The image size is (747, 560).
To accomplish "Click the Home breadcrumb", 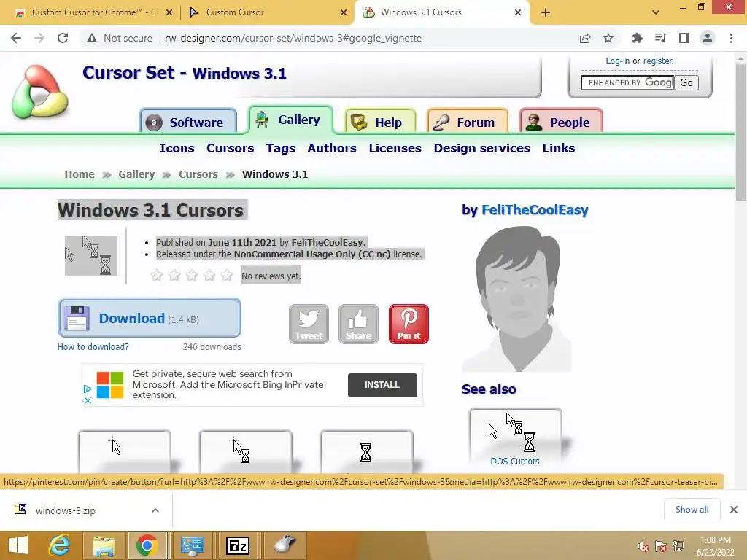I will tap(80, 174).
